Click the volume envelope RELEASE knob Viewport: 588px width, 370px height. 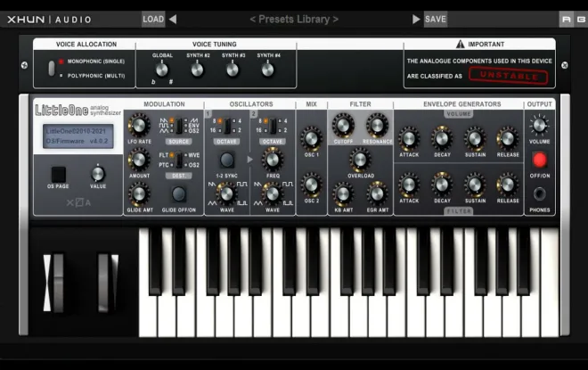point(508,139)
